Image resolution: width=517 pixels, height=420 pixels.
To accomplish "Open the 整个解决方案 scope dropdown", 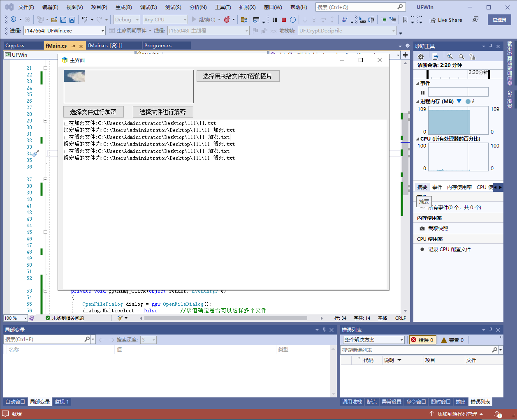I will 374,340.
